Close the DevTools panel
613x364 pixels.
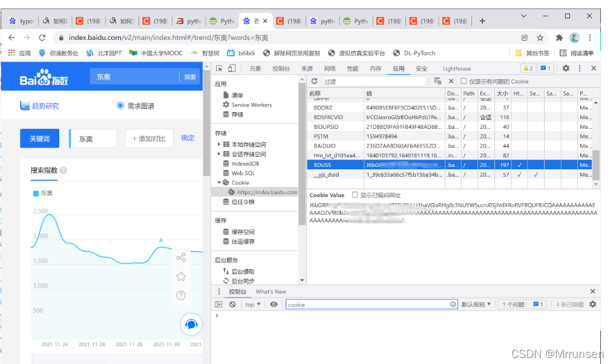(594, 68)
